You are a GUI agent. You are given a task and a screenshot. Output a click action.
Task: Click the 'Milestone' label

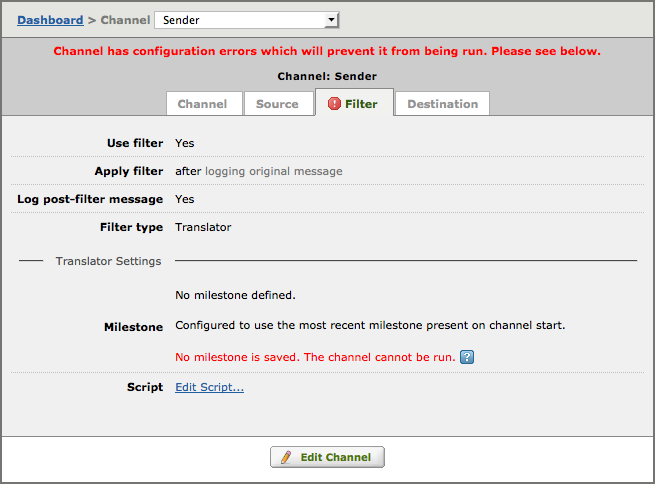point(133,327)
